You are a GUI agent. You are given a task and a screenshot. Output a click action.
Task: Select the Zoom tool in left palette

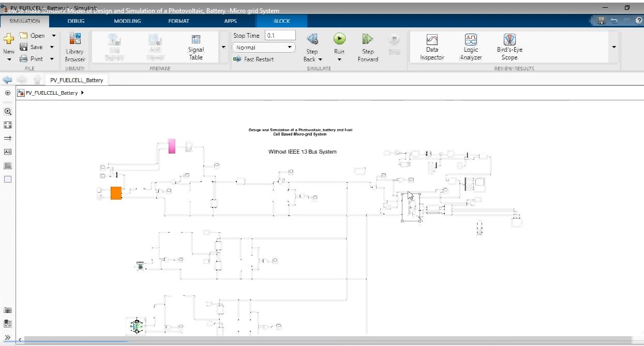[x=8, y=111]
